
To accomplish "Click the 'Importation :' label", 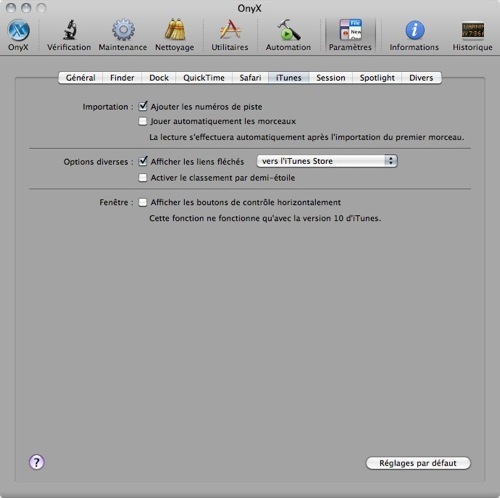I will click(x=108, y=107).
